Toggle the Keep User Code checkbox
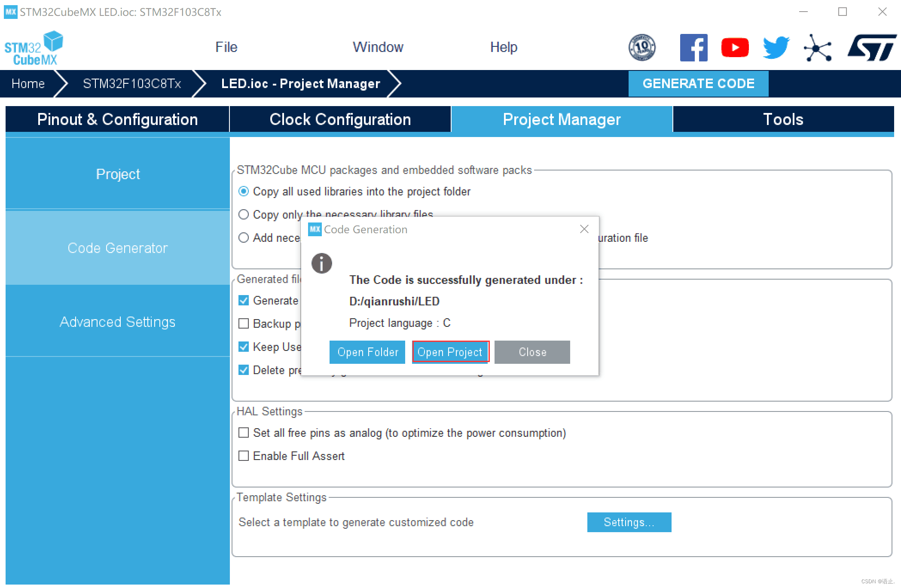The image size is (901, 588). point(244,347)
